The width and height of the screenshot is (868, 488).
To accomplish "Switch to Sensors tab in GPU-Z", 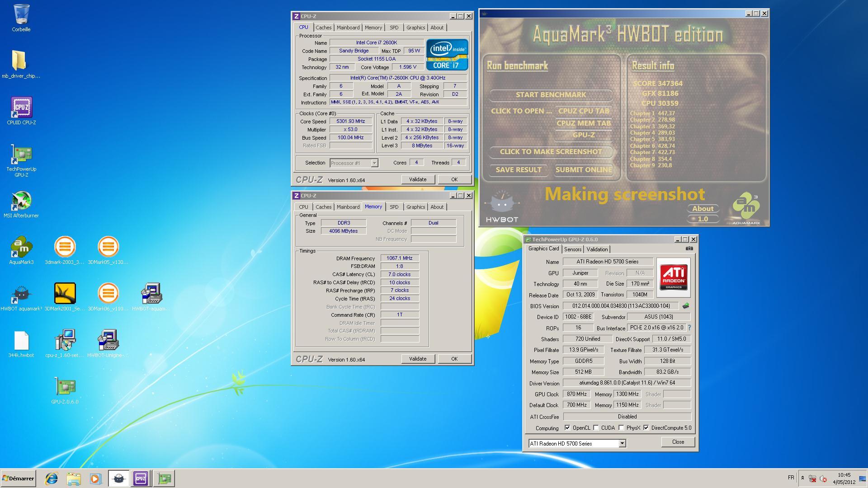I will point(572,249).
